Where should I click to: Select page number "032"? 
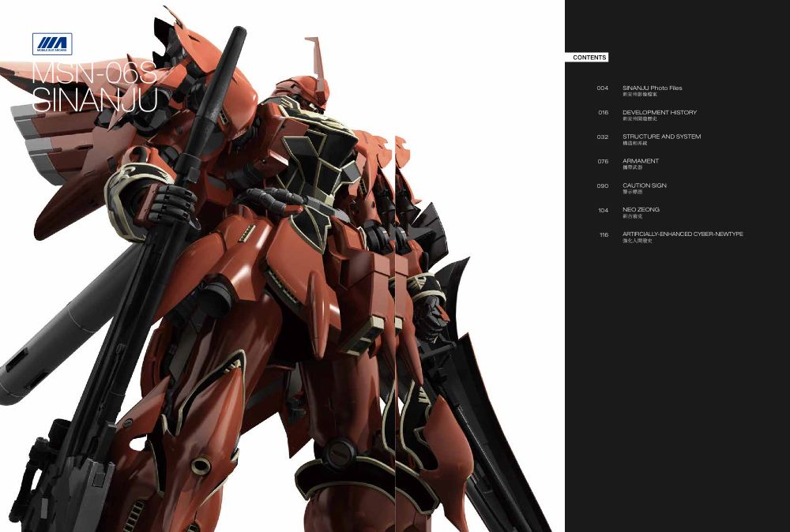point(603,137)
